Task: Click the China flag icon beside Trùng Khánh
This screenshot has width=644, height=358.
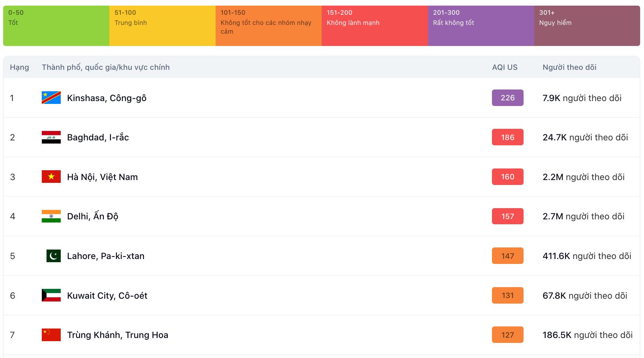Action: click(51, 335)
